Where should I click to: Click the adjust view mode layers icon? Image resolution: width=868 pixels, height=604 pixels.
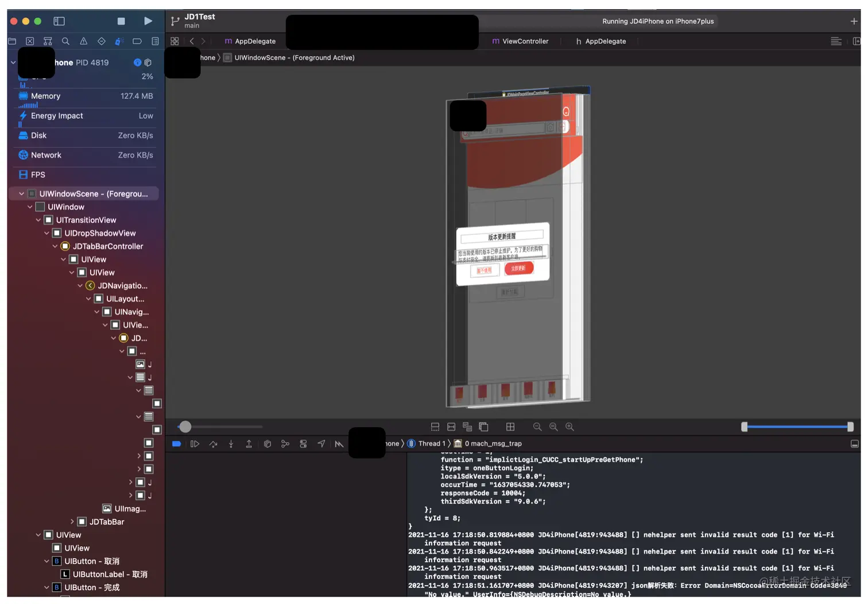pyautogui.click(x=467, y=427)
